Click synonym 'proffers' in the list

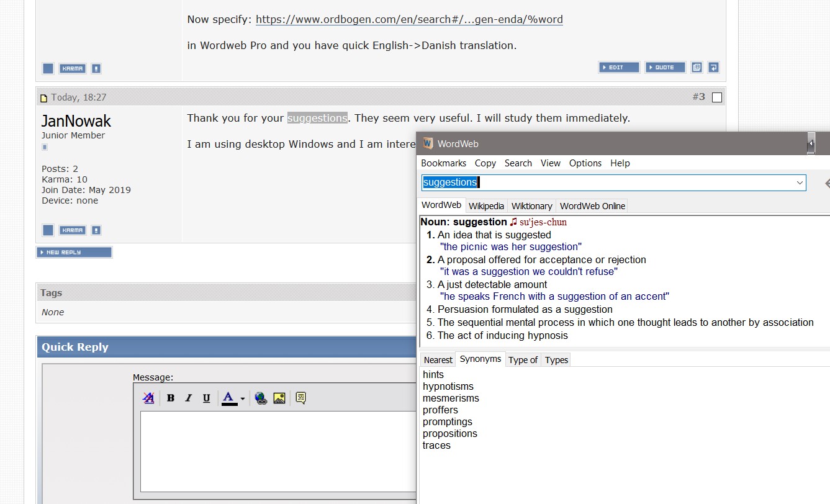440,410
